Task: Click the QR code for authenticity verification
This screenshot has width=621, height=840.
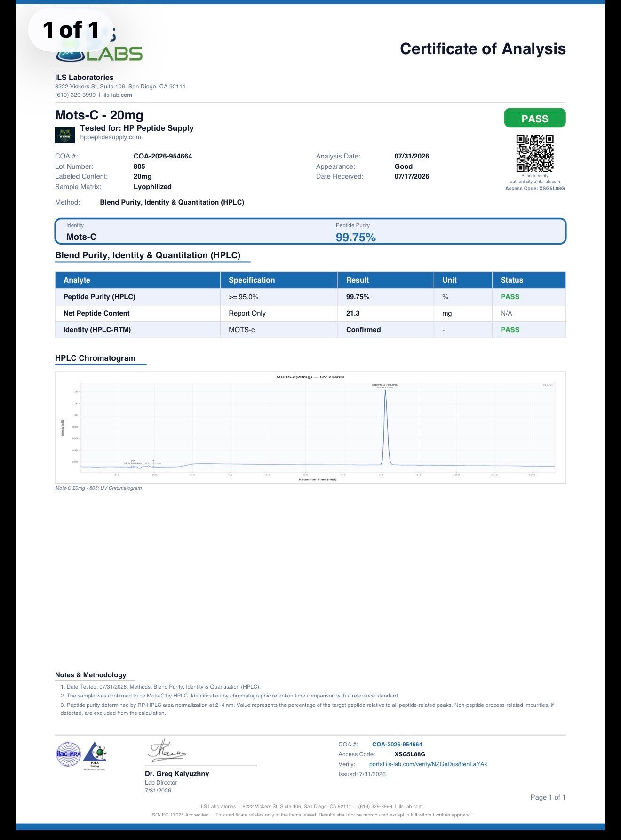Action: tap(535, 153)
